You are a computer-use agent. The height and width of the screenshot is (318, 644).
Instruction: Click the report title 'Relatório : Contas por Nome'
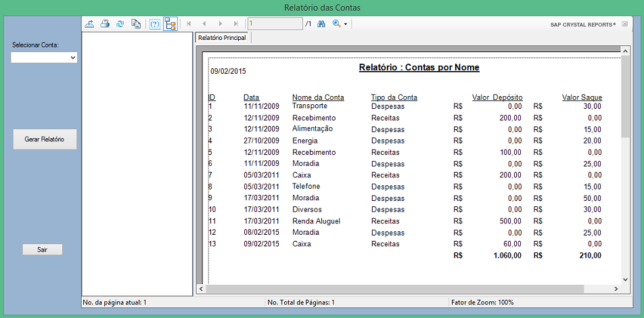pos(419,68)
